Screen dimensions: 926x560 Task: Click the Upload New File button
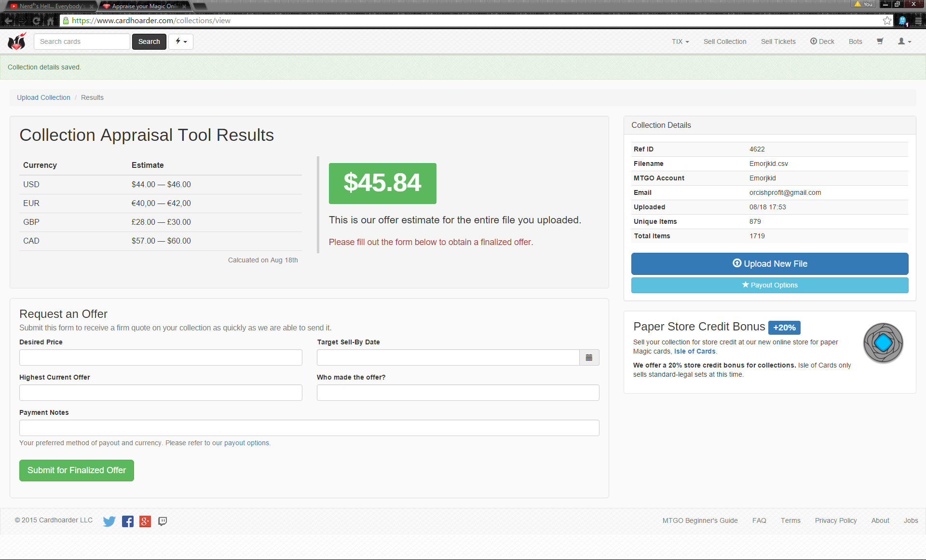pyautogui.click(x=769, y=264)
